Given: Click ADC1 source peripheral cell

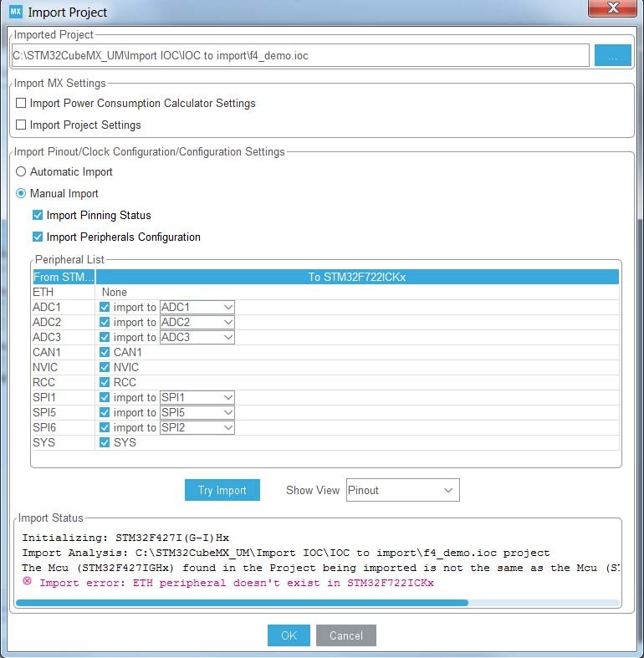Looking at the screenshot, I should tap(64, 307).
